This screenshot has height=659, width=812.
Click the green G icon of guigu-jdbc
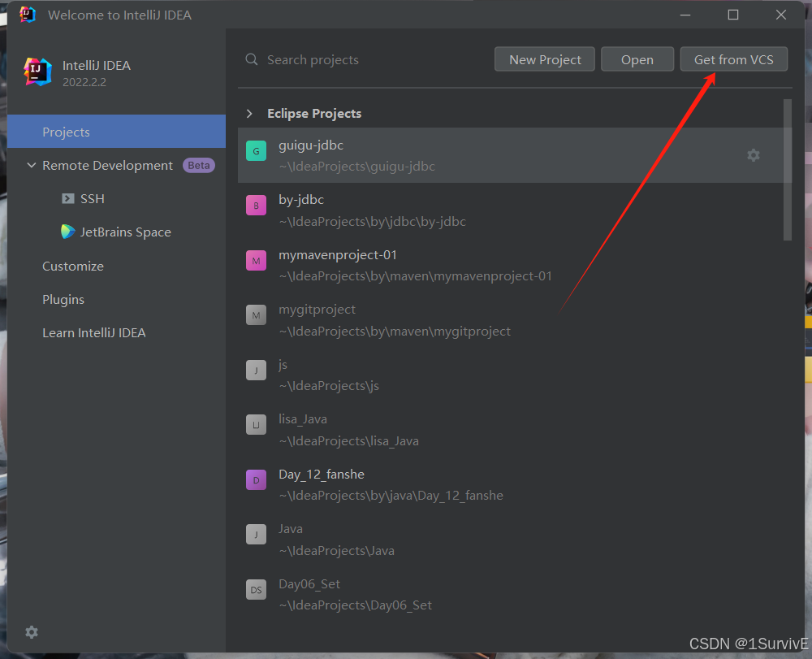tap(256, 151)
